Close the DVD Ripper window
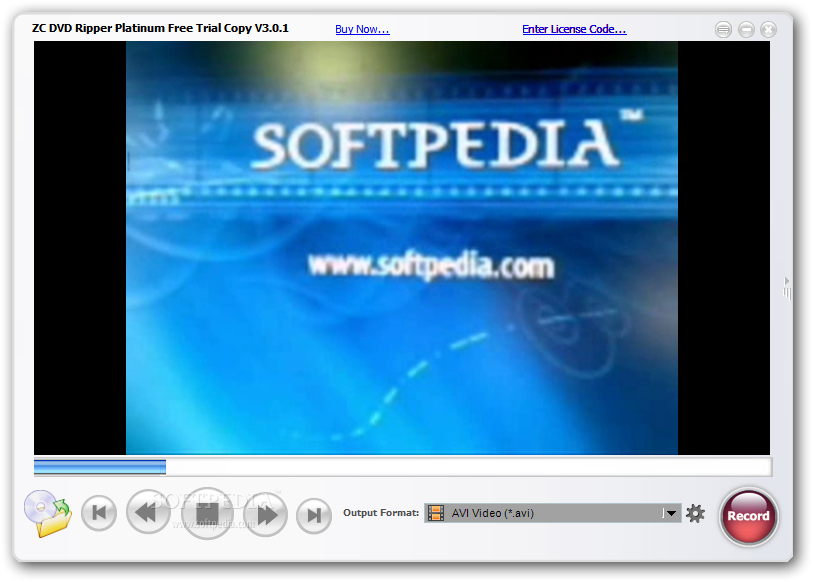 (768, 30)
